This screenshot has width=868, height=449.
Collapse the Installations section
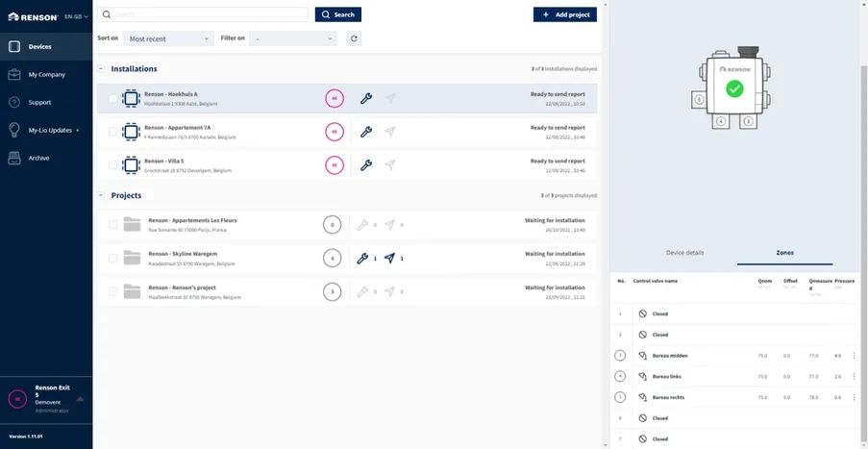click(x=102, y=69)
